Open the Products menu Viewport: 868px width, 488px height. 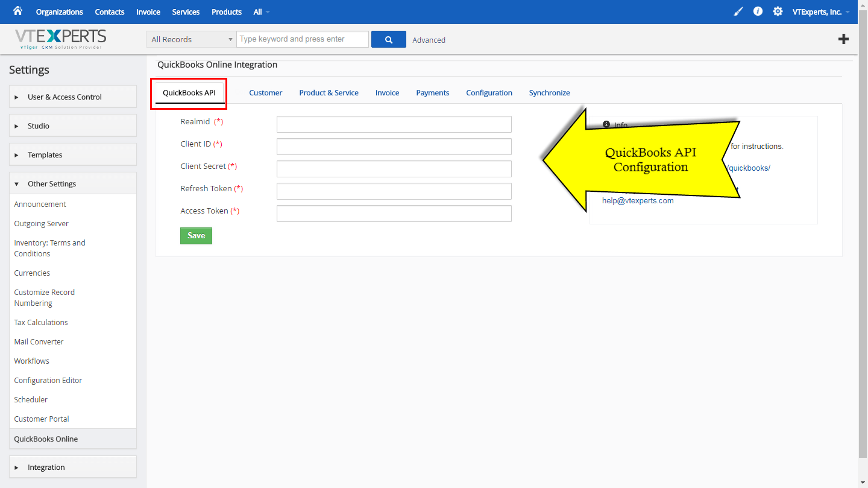coord(226,11)
